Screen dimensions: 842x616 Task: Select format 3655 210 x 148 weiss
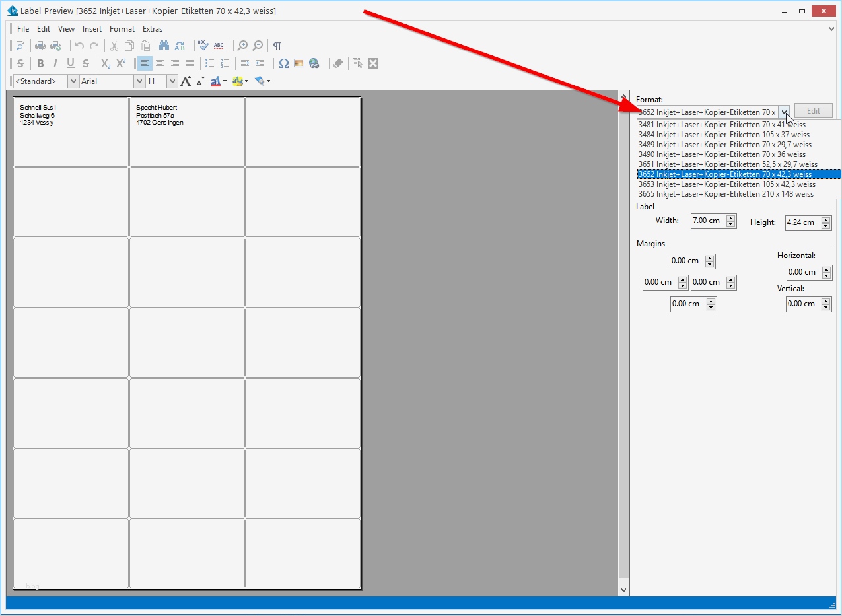(x=739, y=194)
